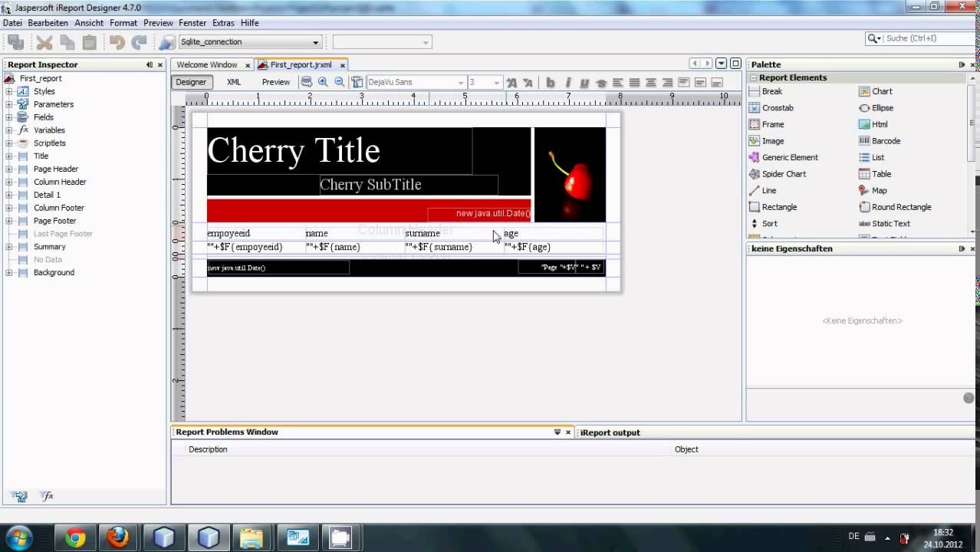Apply left text alignment icon
Screen dimensions: 980x552
click(618, 82)
